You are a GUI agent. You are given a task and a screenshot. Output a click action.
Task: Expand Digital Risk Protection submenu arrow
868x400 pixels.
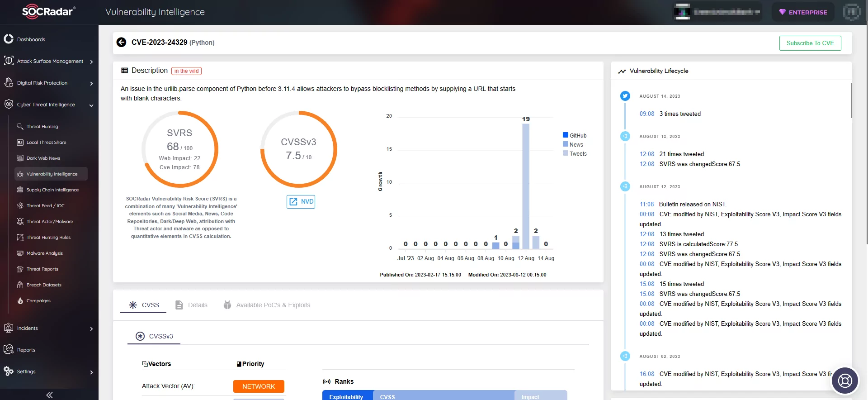[x=91, y=83]
